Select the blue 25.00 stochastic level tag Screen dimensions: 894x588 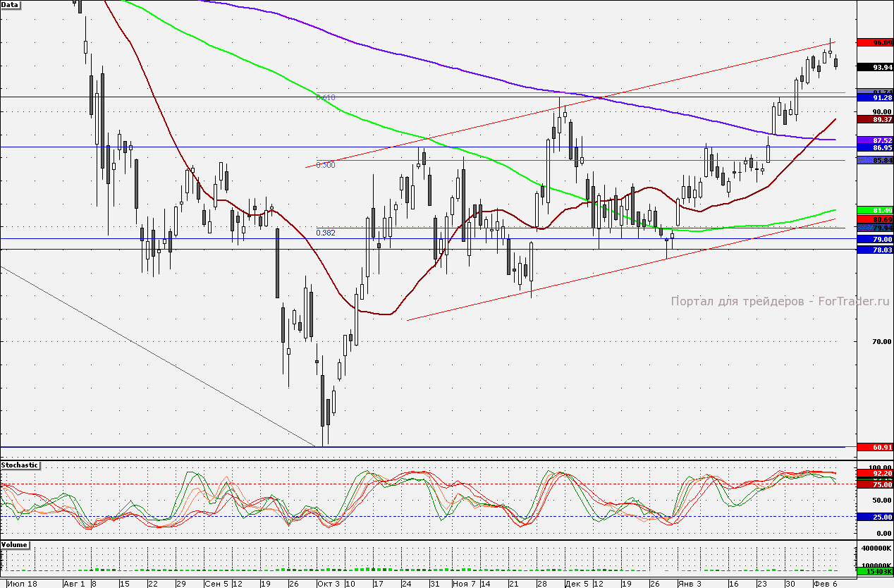coord(874,517)
